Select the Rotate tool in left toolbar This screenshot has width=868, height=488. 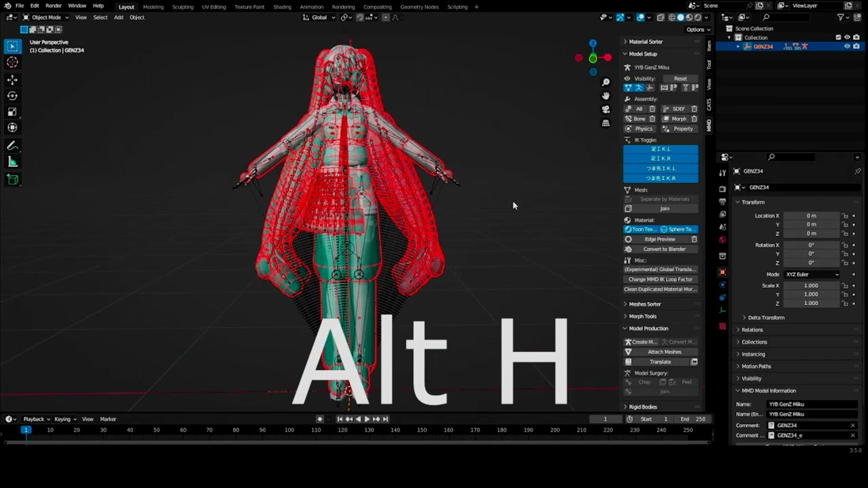tap(12, 96)
